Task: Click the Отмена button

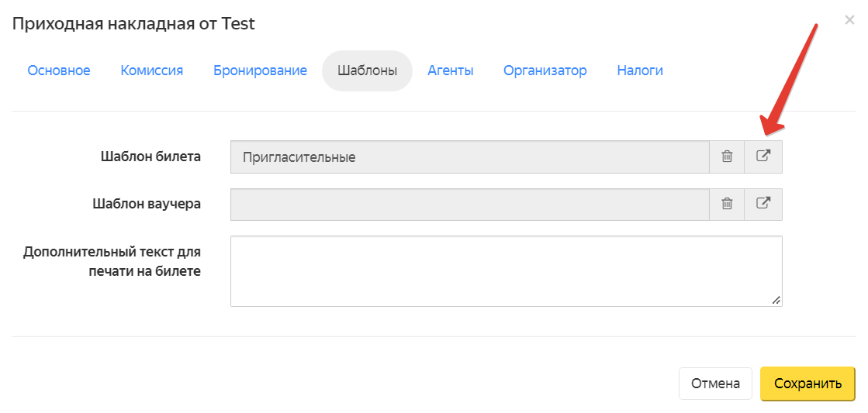Action: point(715,384)
